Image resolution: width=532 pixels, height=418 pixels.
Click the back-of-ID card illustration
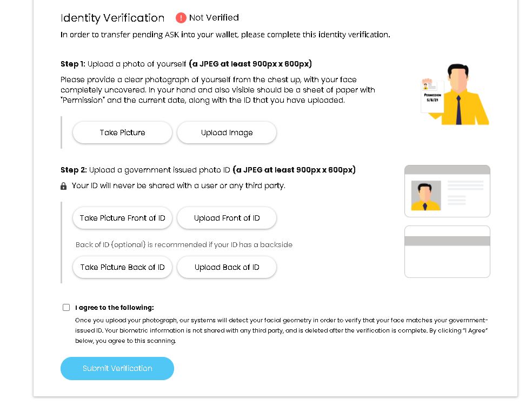click(447, 251)
